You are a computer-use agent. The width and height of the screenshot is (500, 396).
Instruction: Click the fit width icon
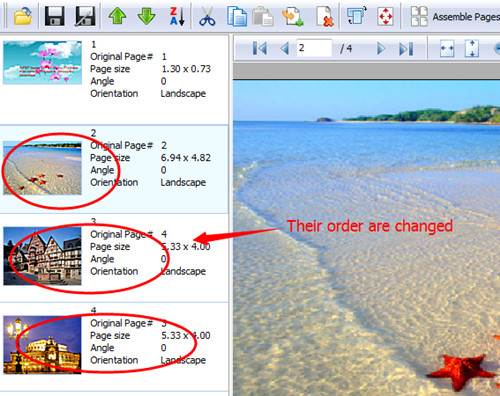coord(447,49)
